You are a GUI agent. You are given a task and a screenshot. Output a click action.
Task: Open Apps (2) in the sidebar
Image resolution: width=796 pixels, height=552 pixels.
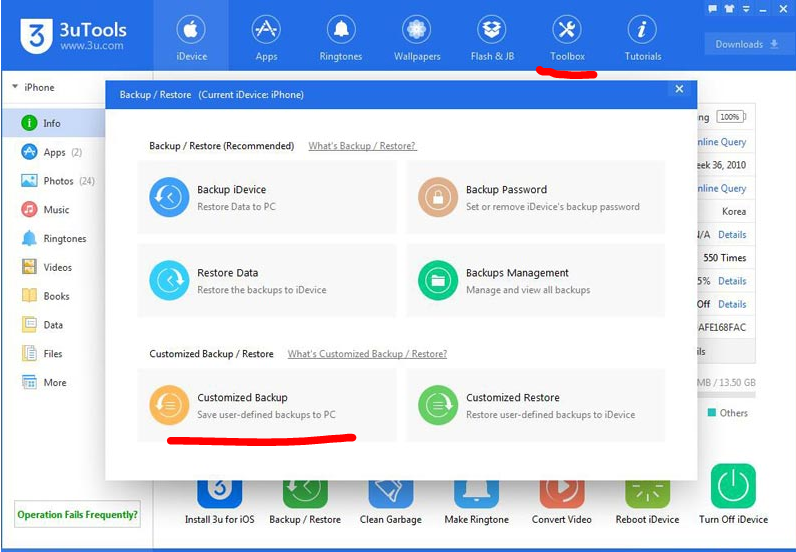click(x=53, y=152)
